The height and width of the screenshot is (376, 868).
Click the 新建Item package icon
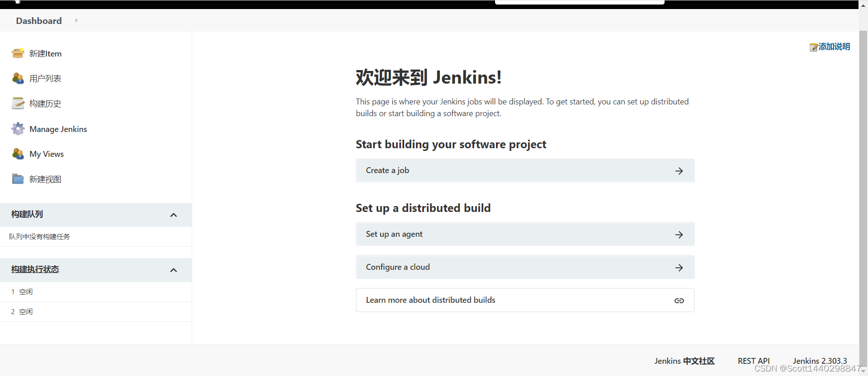click(x=18, y=53)
